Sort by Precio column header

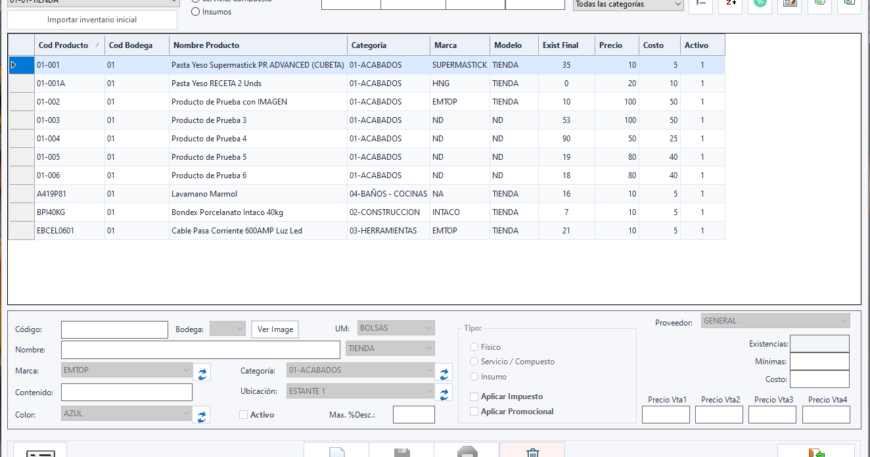tap(616, 45)
